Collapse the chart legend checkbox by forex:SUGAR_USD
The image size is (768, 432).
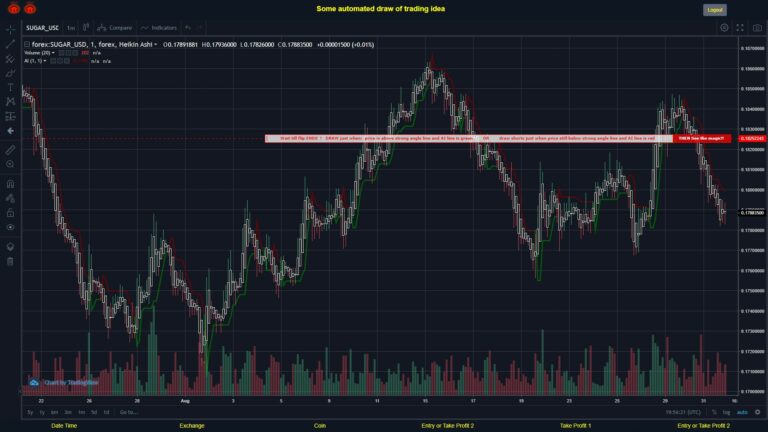coord(27,45)
